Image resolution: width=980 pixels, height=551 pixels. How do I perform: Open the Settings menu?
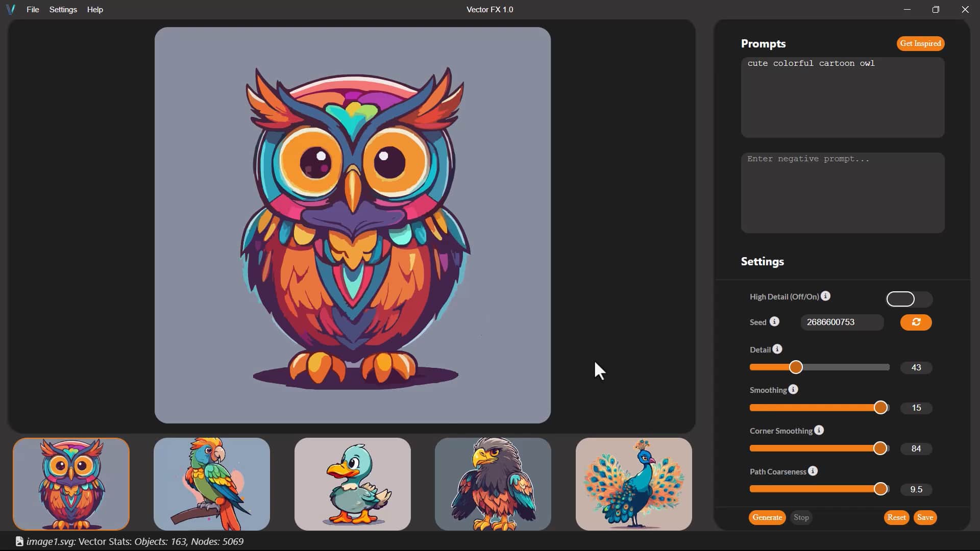[62, 9]
